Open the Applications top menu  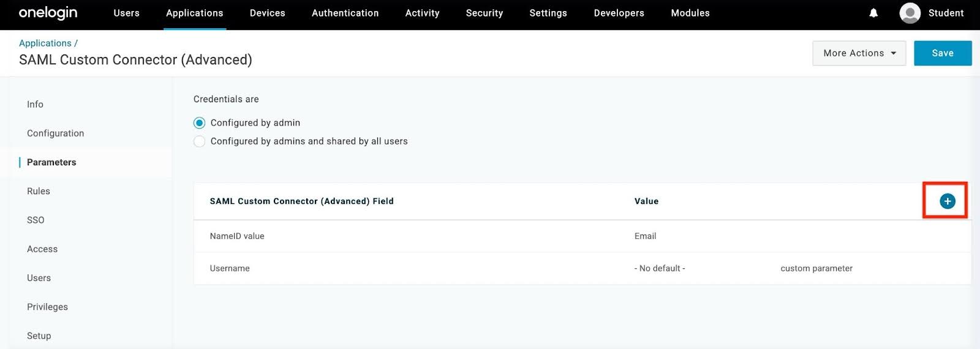pos(195,13)
